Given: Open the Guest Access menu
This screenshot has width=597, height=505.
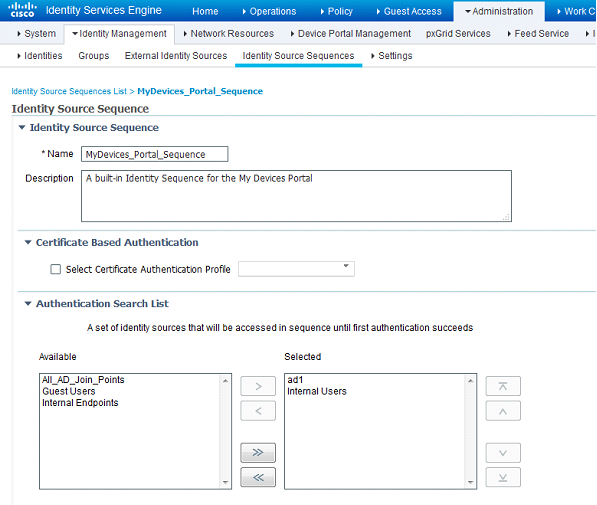Looking at the screenshot, I should (409, 11).
